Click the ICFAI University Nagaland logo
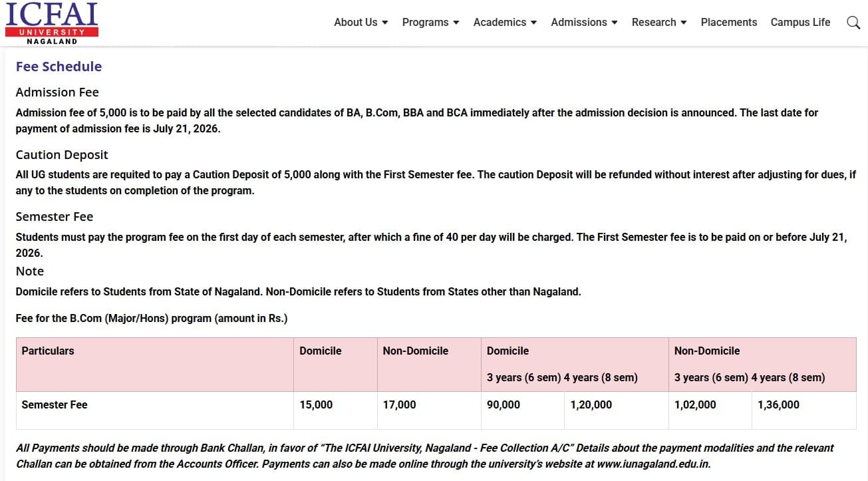The height and width of the screenshot is (481, 868). 51,22
